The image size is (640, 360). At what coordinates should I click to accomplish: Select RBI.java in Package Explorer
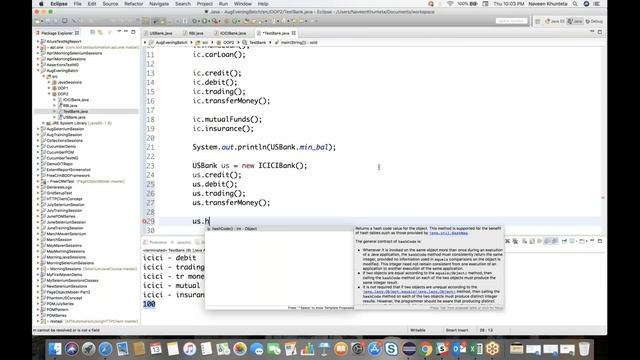[70, 105]
